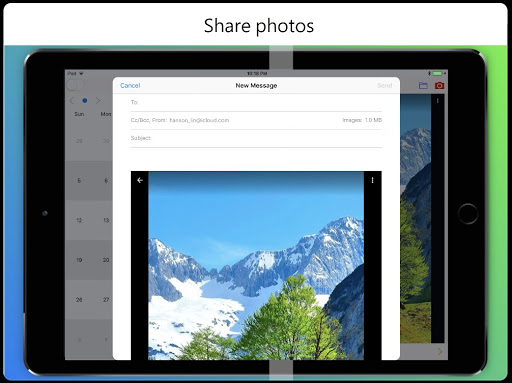Image resolution: width=512 pixels, height=383 pixels.
Task: Select calendar day 20
Action: [x=106, y=260]
